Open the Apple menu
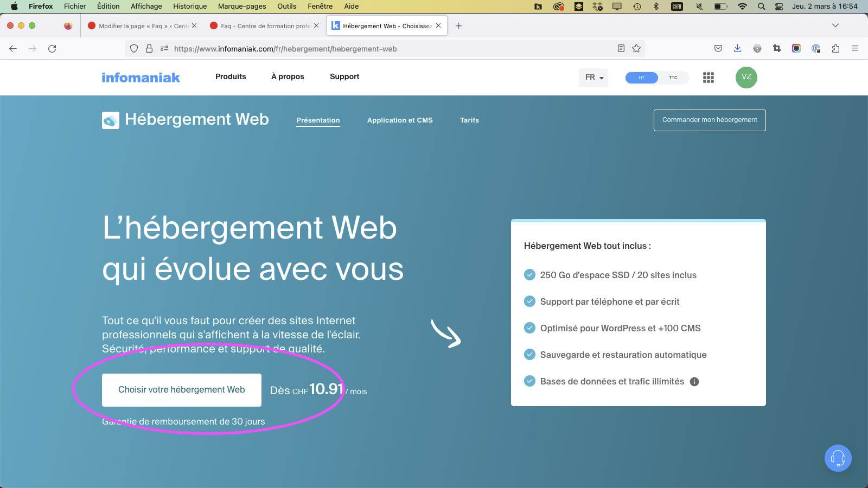868x488 pixels. (x=14, y=7)
